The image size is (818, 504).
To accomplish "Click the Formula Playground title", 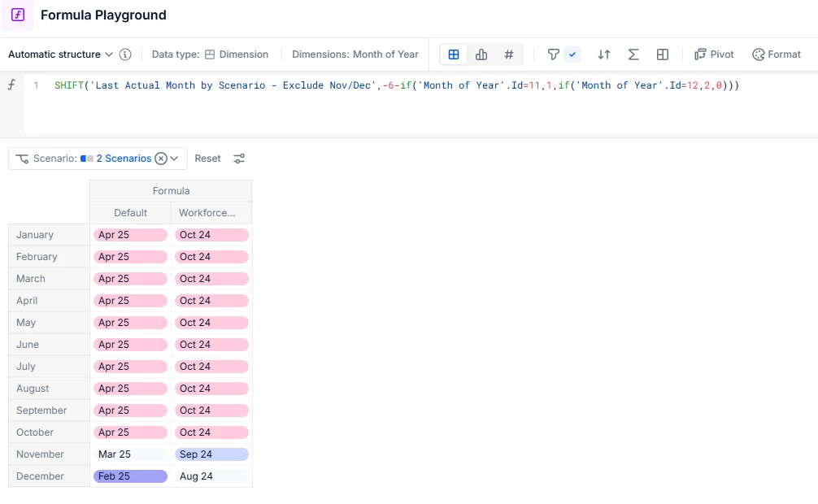I will (x=103, y=15).
